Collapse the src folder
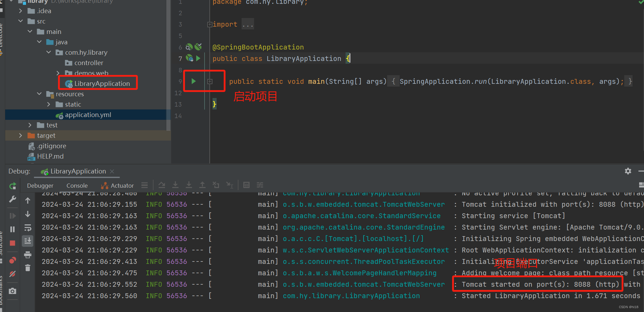This screenshot has height=312, width=644. click(20, 21)
